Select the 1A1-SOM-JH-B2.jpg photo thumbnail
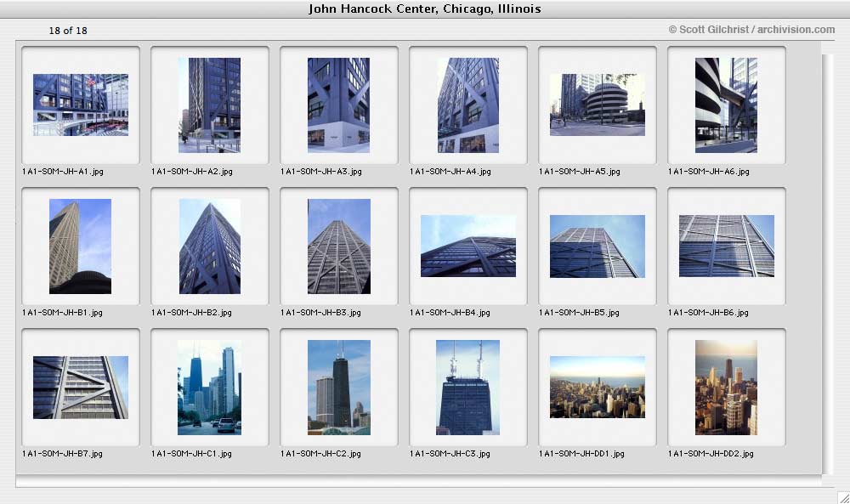Viewport: 850px width, 504px height. (x=210, y=246)
